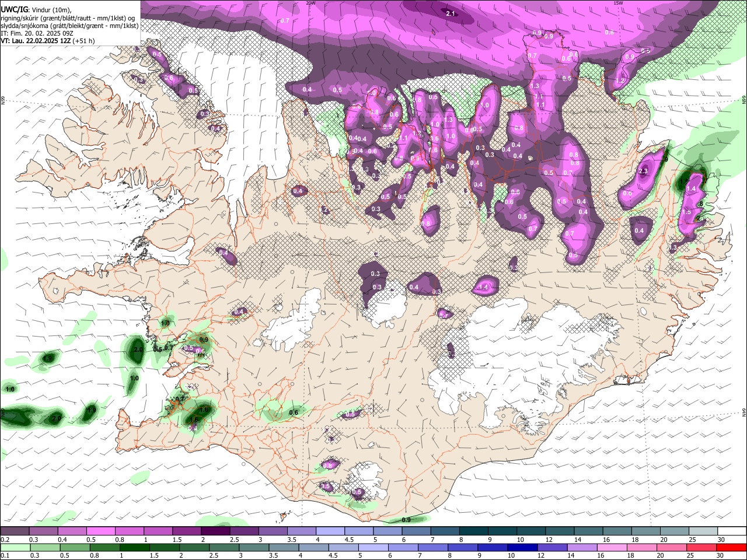
Task: Click the 0.4 label under the purple scale
Action: [x=62, y=540]
